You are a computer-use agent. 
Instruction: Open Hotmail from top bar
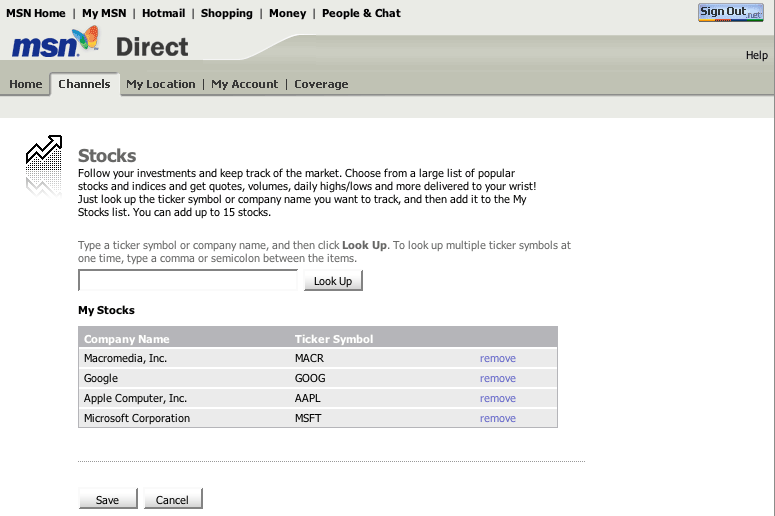point(164,13)
